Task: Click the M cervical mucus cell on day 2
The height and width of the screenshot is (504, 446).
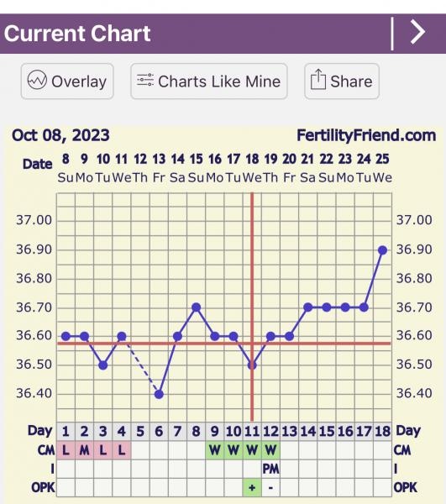Action: (84, 450)
